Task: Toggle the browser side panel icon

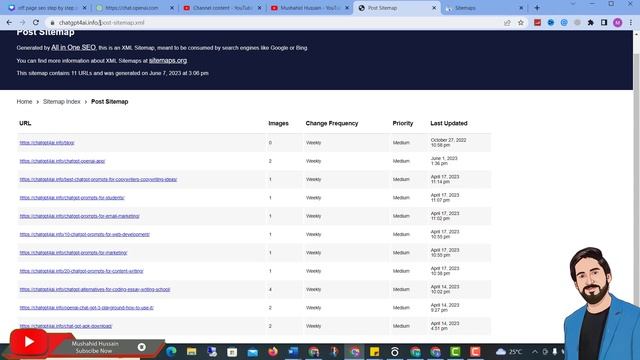Action: [604, 23]
